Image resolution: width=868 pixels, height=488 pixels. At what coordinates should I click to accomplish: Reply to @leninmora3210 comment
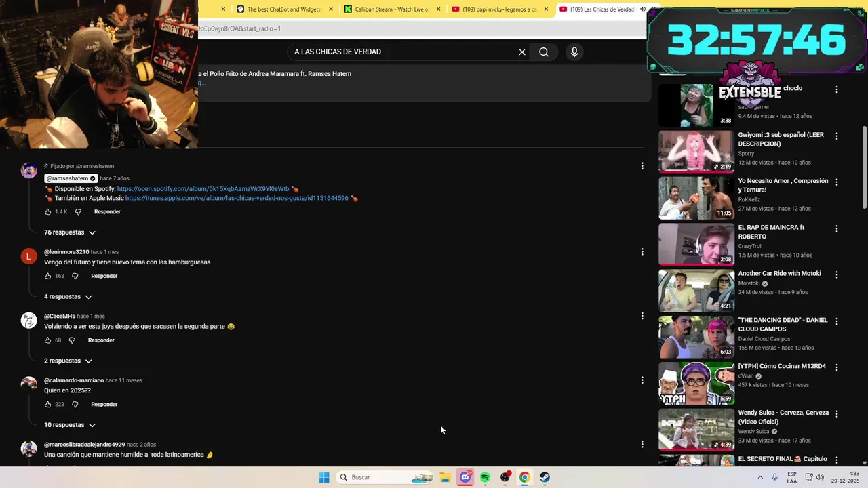pos(104,276)
